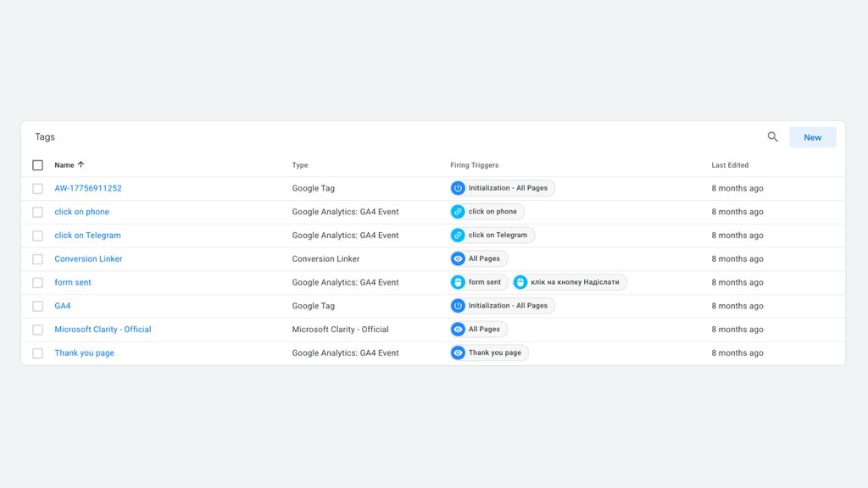Click the eye icon of Thank you page trigger
The image size is (868, 488).
pyautogui.click(x=458, y=352)
